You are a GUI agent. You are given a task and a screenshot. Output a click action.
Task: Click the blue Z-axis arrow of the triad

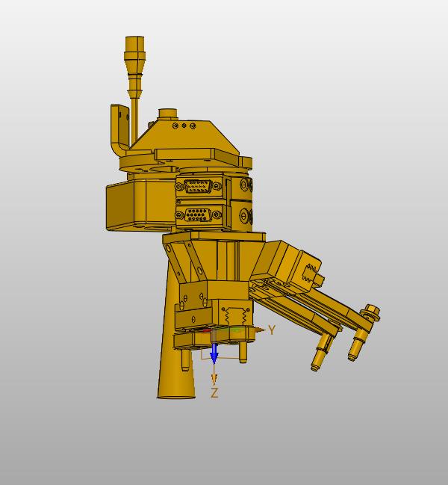click(214, 353)
